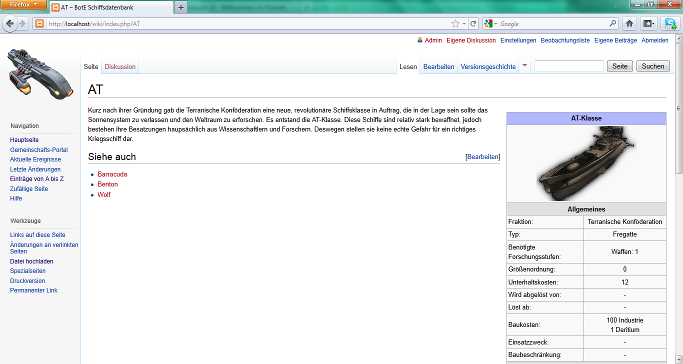Open the Wolf link
Viewport: 683px width, 364px height.
point(104,195)
